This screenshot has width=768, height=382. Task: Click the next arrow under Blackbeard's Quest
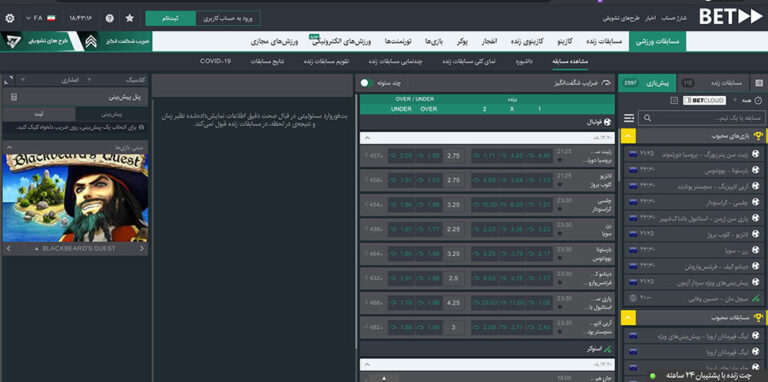pos(142,249)
